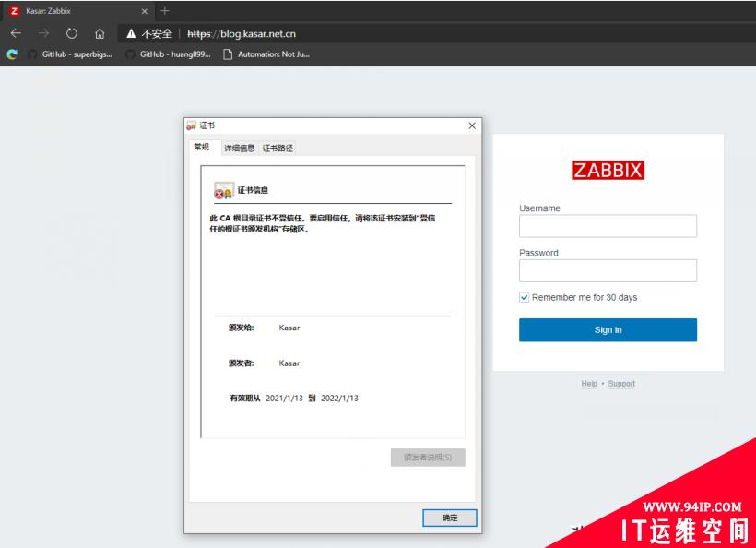756x548 pixels.
Task: Click the 颁发者说明 button
Action: [428, 458]
